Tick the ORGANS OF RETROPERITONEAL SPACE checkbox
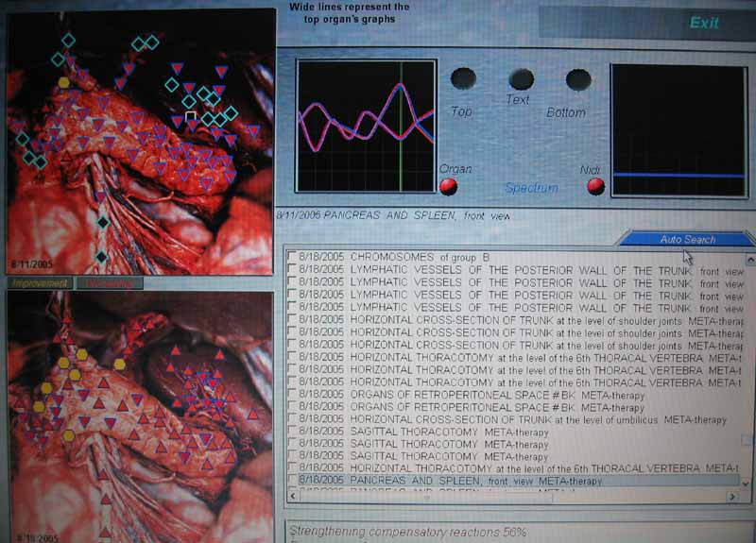Image resolution: width=756 pixels, height=543 pixels. (x=291, y=395)
